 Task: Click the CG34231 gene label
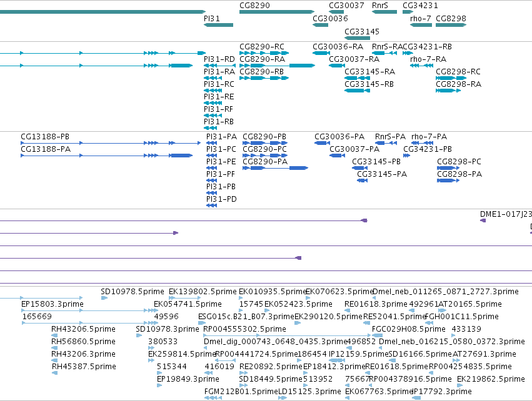[x=420, y=6]
